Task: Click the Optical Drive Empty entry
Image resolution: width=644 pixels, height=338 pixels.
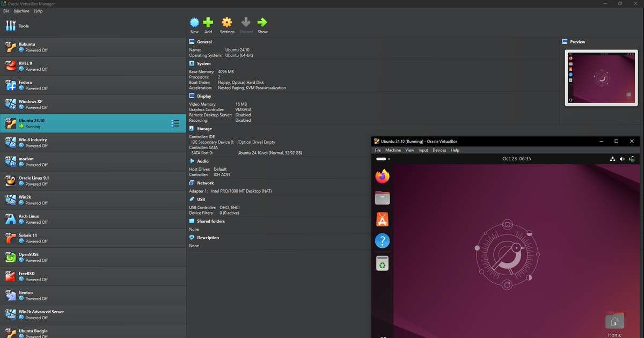Action: point(256,142)
